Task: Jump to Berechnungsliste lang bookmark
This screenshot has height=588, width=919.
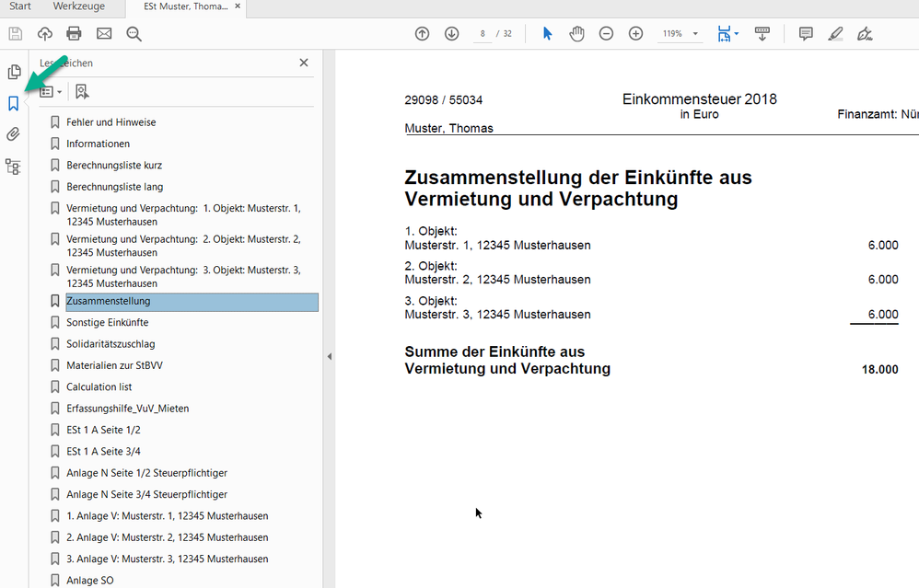Action: (115, 187)
